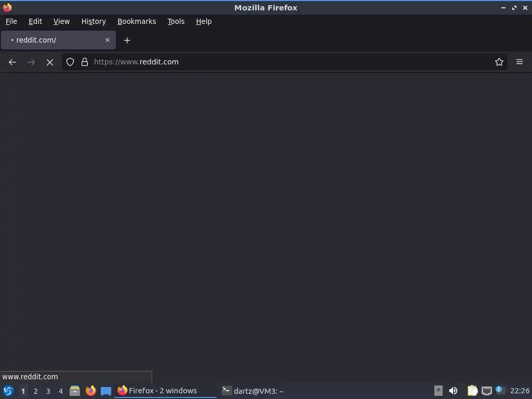Open the View menu
The width and height of the screenshot is (532, 399).
tap(61, 21)
